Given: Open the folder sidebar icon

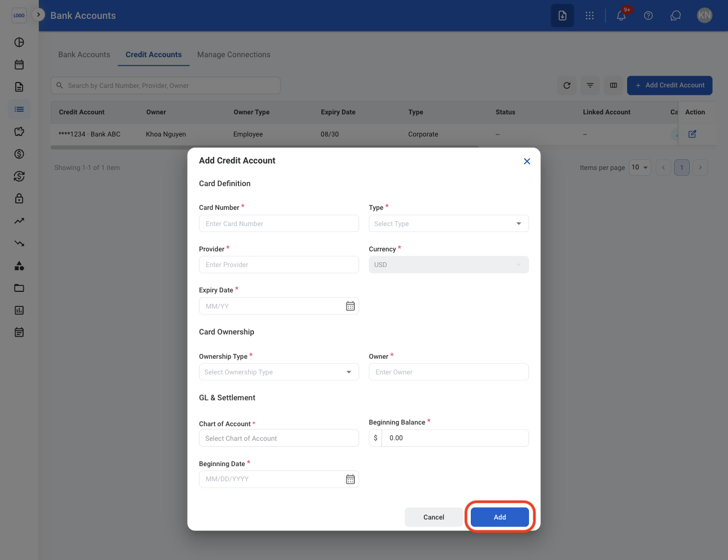Looking at the screenshot, I should [19, 288].
